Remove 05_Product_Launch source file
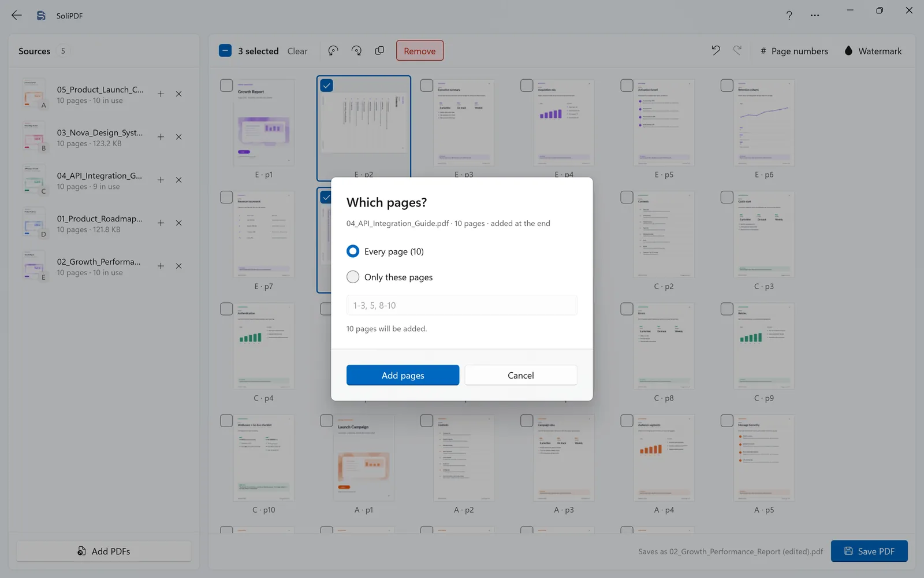 [179, 94]
